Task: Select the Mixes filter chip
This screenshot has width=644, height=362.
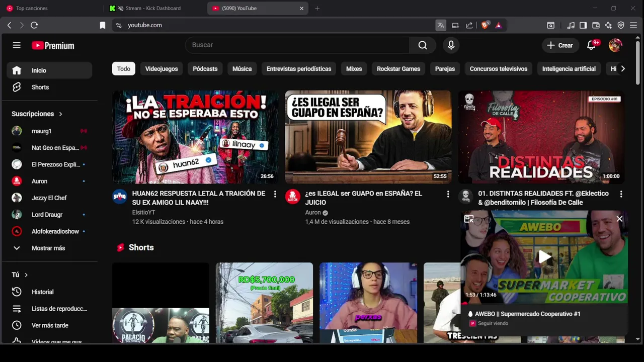Action: point(354,69)
